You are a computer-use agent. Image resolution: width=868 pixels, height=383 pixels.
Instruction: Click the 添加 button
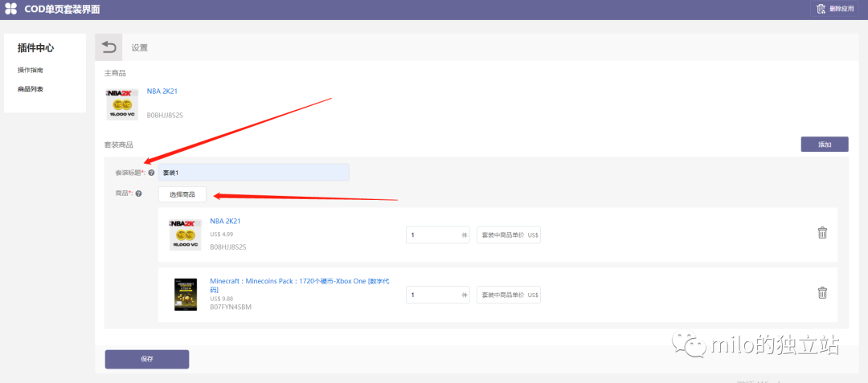825,145
